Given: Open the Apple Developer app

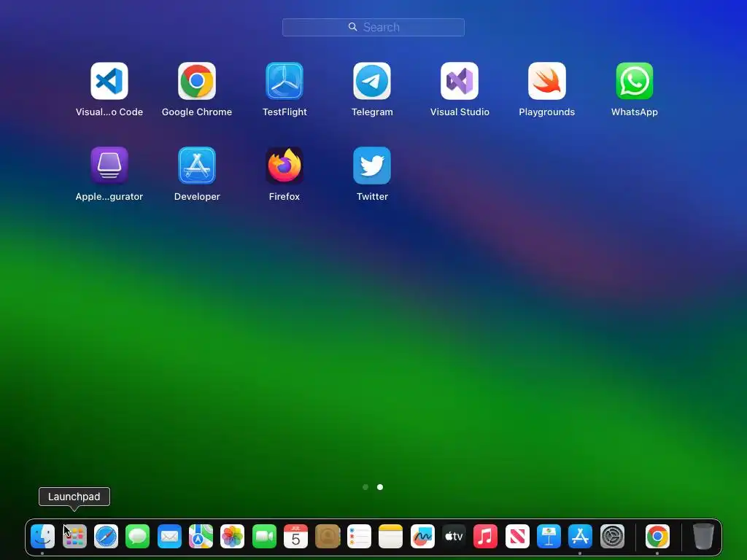Looking at the screenshot, I should pos(197,166).
